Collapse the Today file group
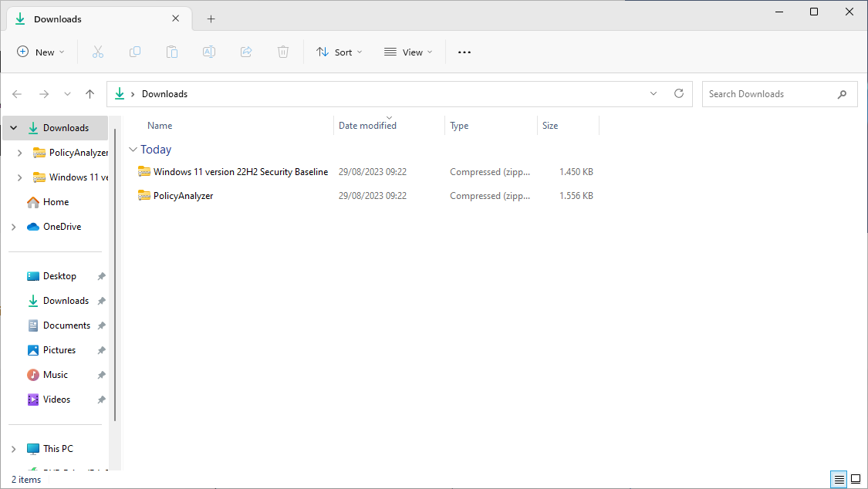 point(133,150)
